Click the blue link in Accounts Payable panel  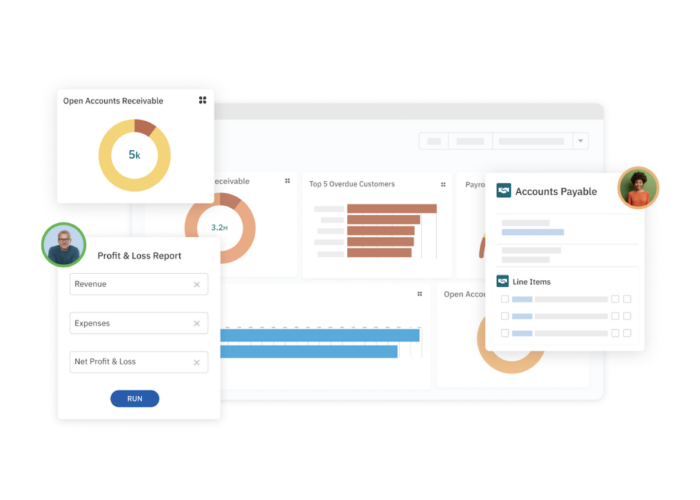(532, 232)
